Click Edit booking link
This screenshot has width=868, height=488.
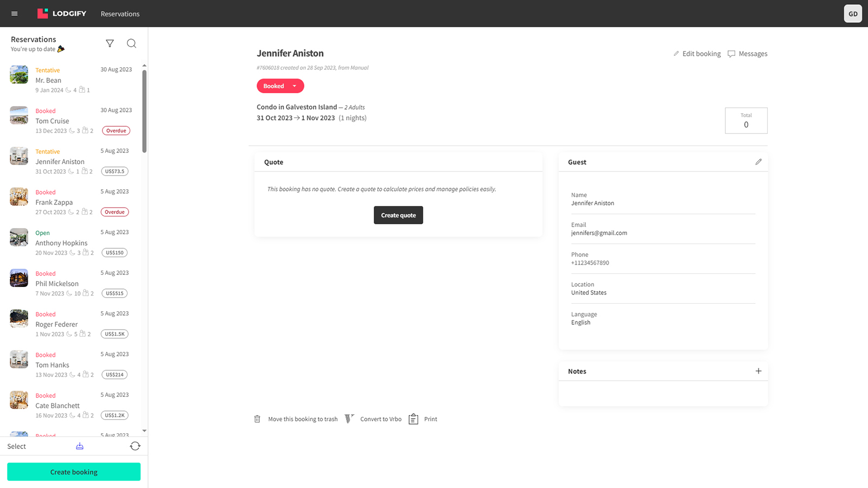[697, 54]
